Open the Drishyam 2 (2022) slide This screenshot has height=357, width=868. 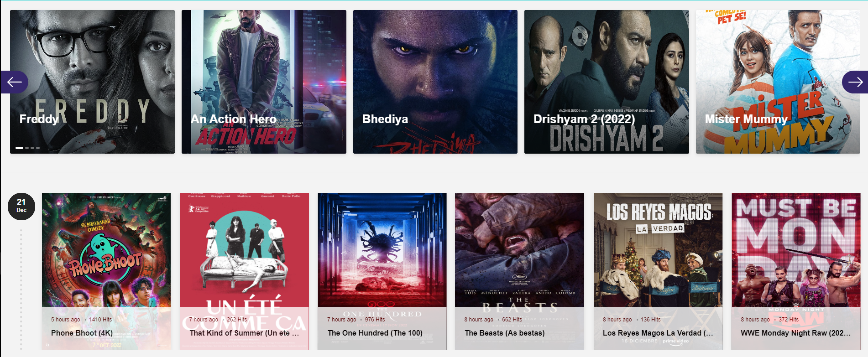coord(607,82)
